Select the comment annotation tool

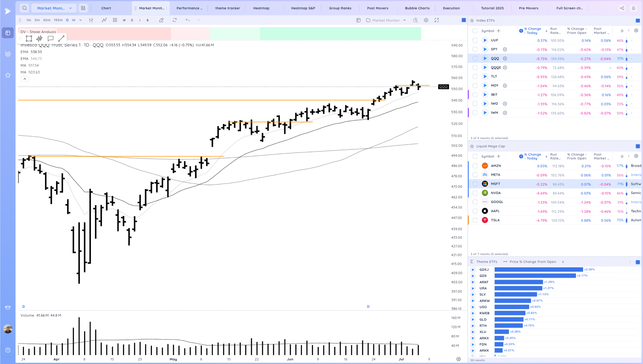pos(50,38)
